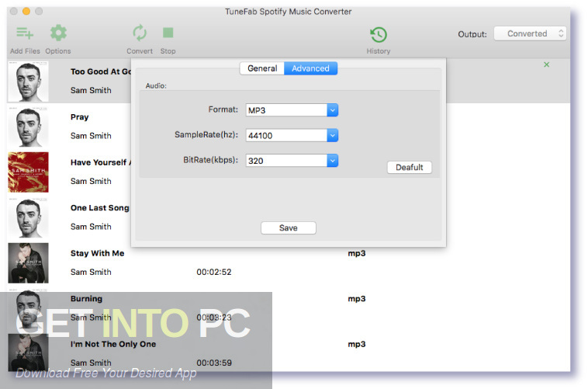Click Sam Smith artist under Pray
This screenshot has width=588, height=389.
click(x=91, y=136)
